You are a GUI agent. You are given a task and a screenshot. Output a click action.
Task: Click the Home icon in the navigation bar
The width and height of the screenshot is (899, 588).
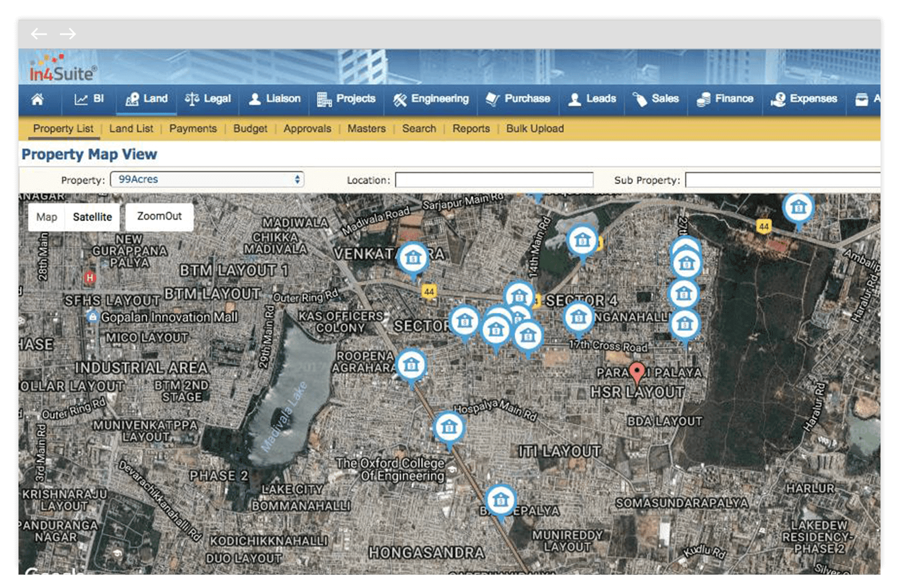click(x=38, y=99)
